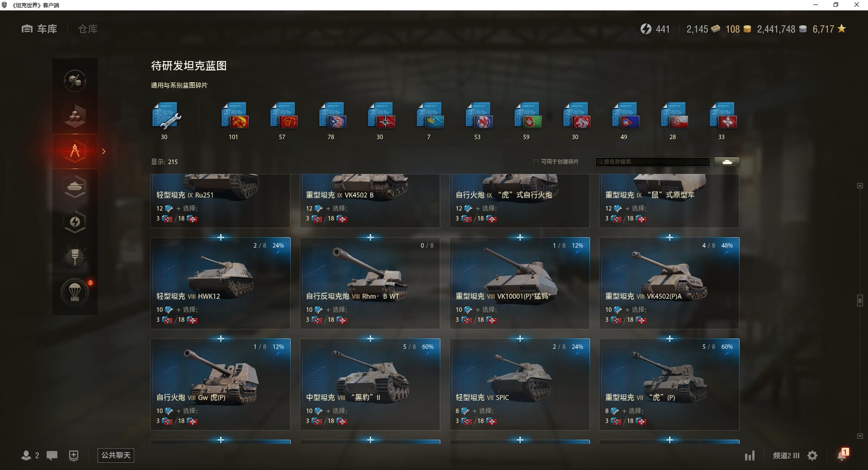Image resolution: width=868 pixels, height=470 pixels.
Task: Expand sidebar with the arrow chevron
Action: (104, 151)
